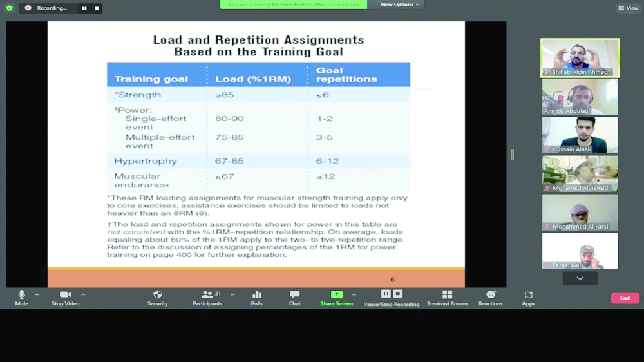This screenshot has height=362, width=644.
Task: Open the Security shield menu
Action: pos(157,298)
